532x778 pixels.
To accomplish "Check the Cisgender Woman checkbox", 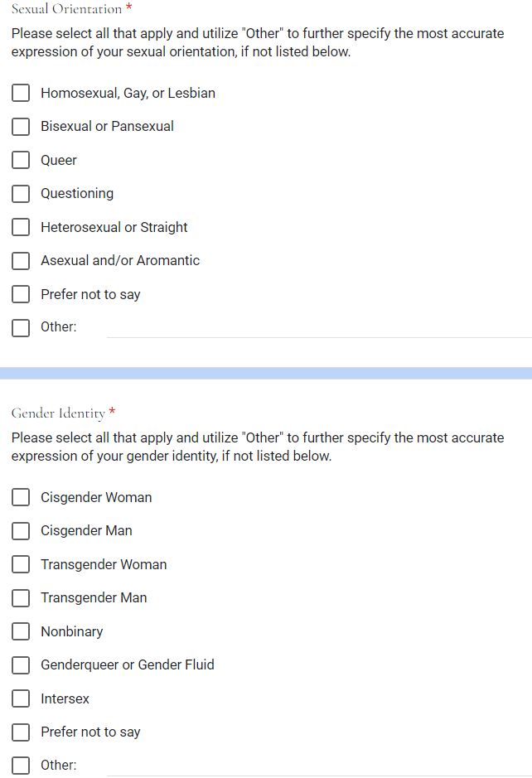I will click(21, 497).
